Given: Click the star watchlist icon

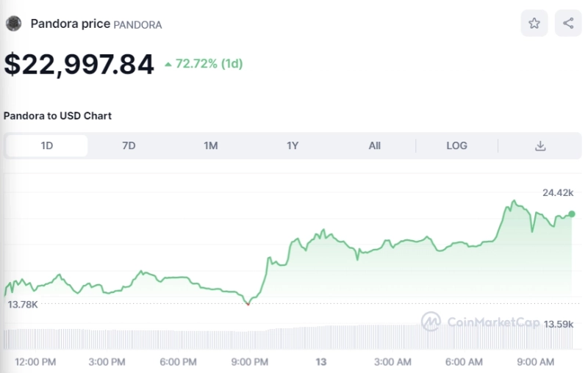Looking at the screenshot, I should click(534, 23).
